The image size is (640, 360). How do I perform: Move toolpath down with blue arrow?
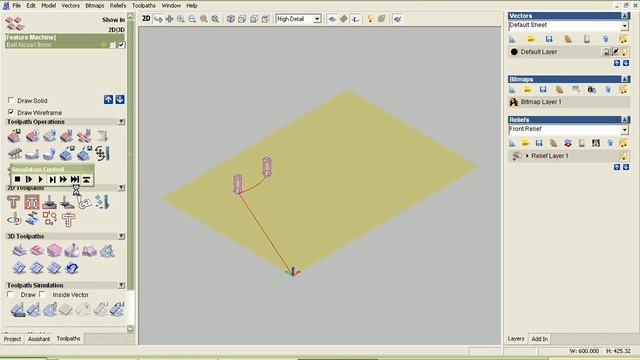click(120, 100)
